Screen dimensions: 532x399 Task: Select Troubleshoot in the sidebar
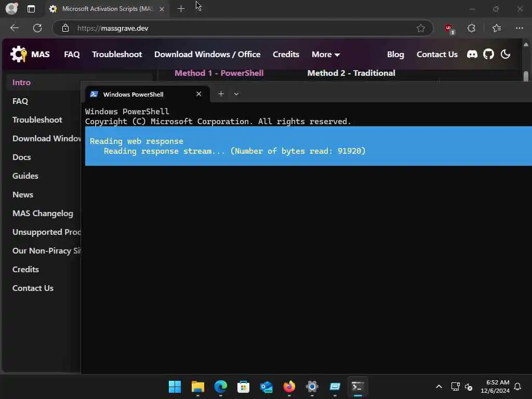[x=37, y=120]
